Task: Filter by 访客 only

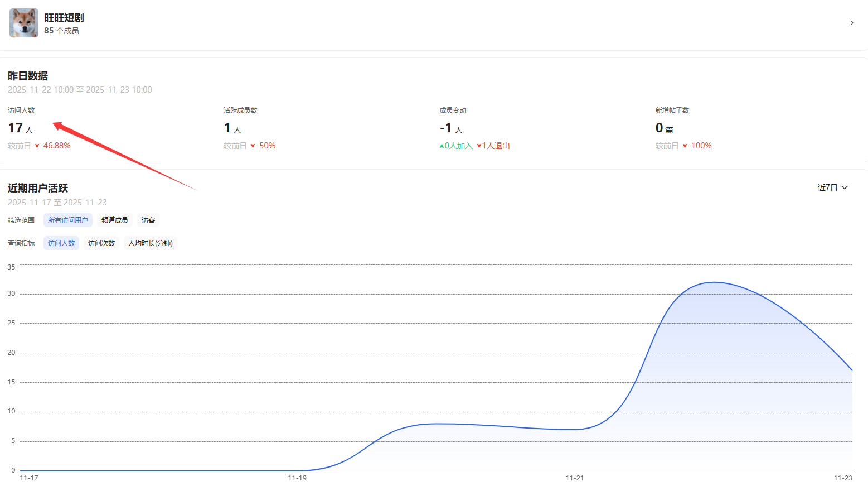Action: click(x=148, y=220)
